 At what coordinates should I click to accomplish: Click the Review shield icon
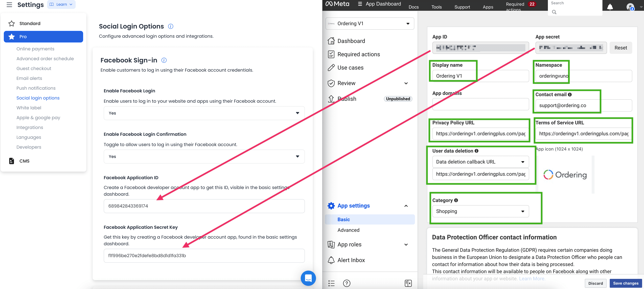tap(331, 83)
